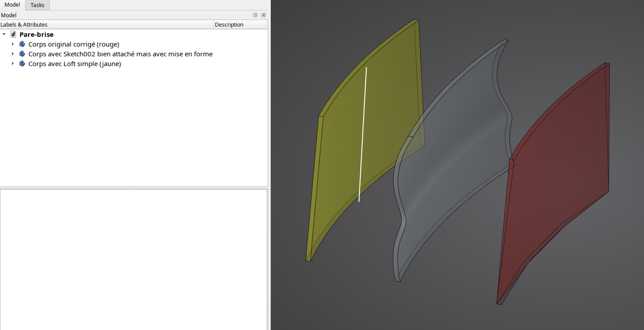Close the Model panel
This screenshot has height=330, width=644.
[x=264, y=15]
